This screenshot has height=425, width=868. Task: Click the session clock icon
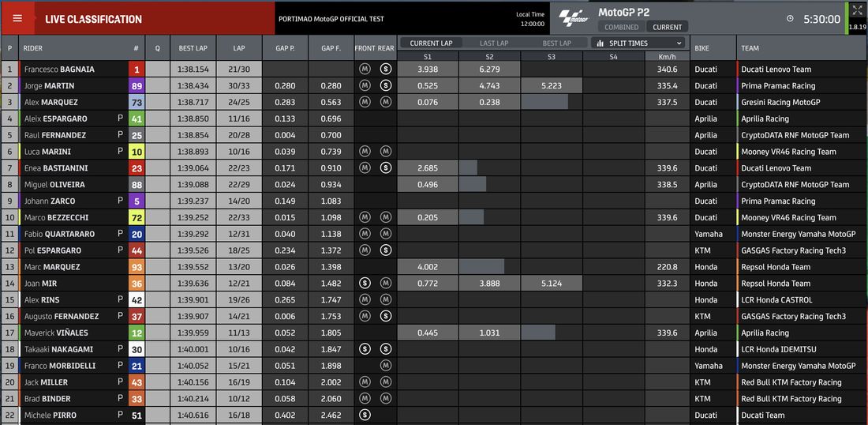(790, 19)
